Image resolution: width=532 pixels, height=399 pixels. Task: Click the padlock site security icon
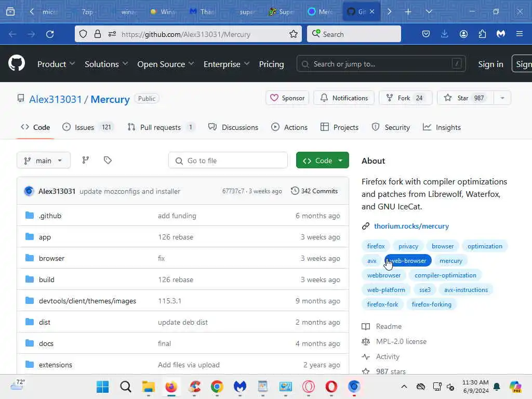[98, 34]
